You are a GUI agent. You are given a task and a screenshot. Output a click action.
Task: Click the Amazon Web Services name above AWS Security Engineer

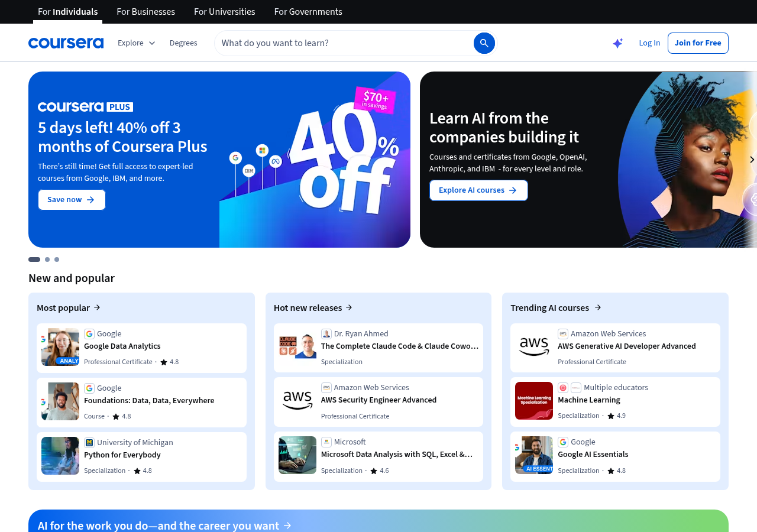371,388
